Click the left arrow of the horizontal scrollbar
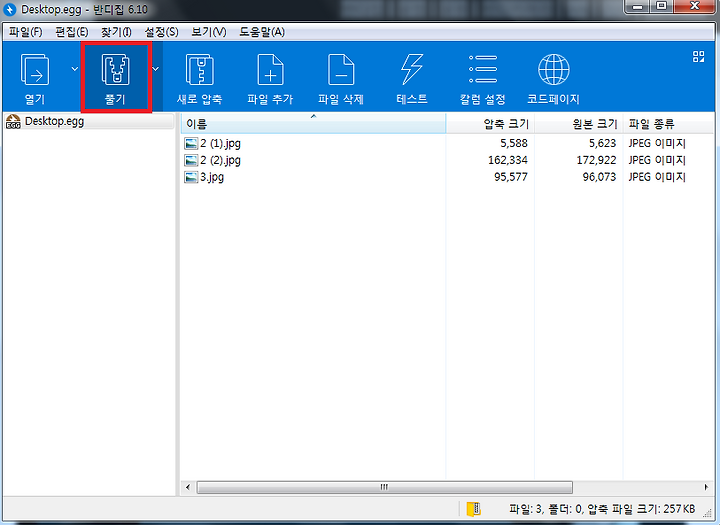This screenshot has height=525, width=720. point(187,487)
